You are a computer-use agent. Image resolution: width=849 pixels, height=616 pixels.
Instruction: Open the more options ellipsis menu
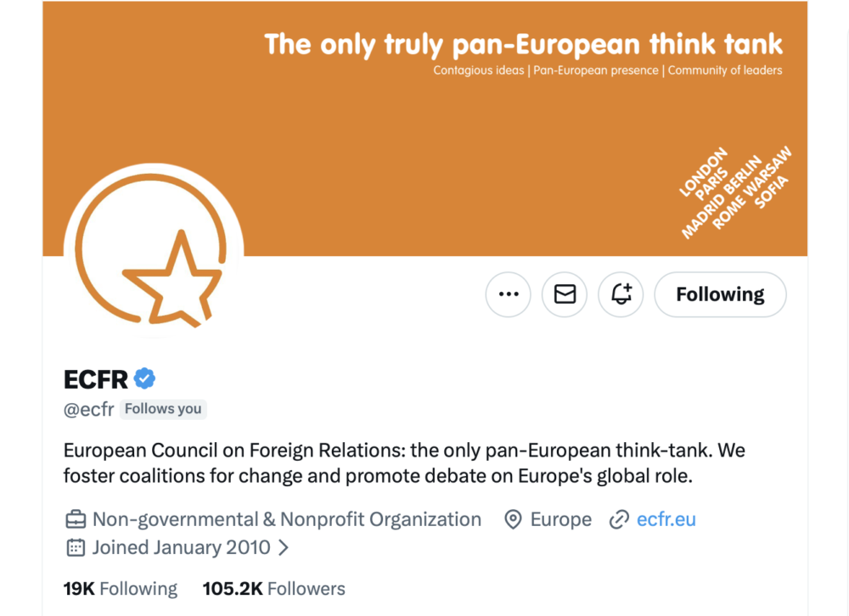(x=509, y=294)
